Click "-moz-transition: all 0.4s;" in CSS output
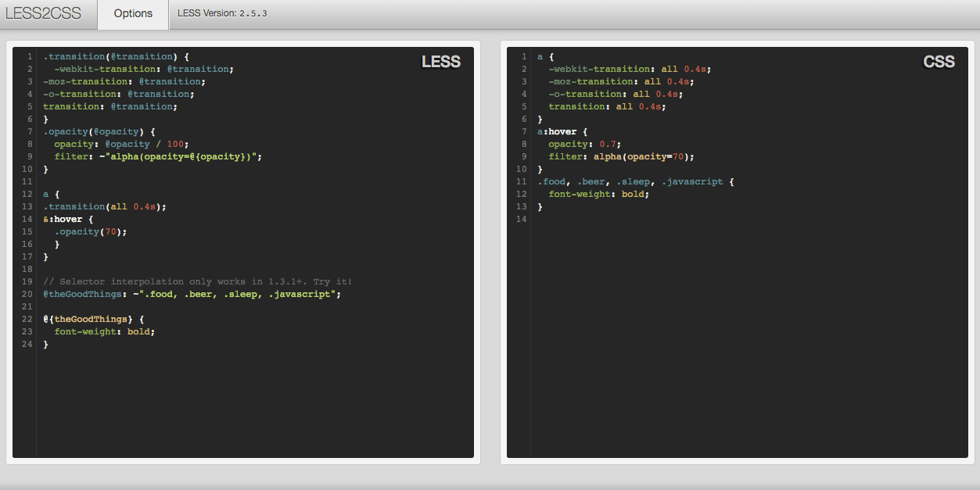980x490 pixels. tap(621, 81)
